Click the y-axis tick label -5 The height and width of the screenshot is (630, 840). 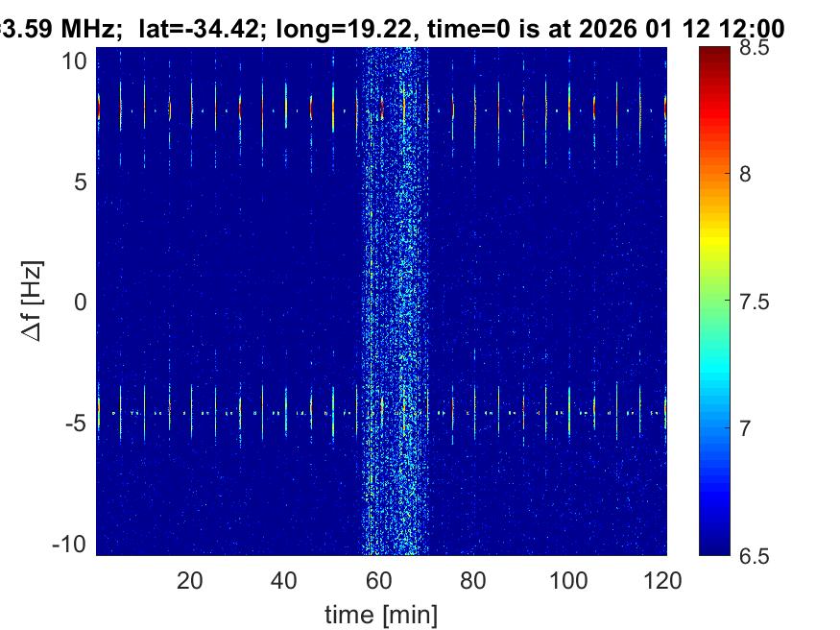[x=77, y=423]
